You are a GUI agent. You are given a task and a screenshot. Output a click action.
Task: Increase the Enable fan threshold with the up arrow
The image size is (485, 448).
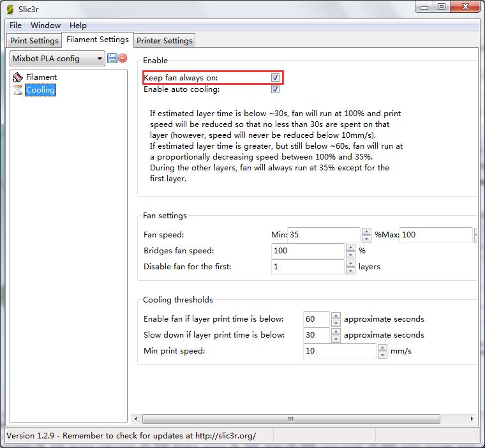click(x=336, y=316)
